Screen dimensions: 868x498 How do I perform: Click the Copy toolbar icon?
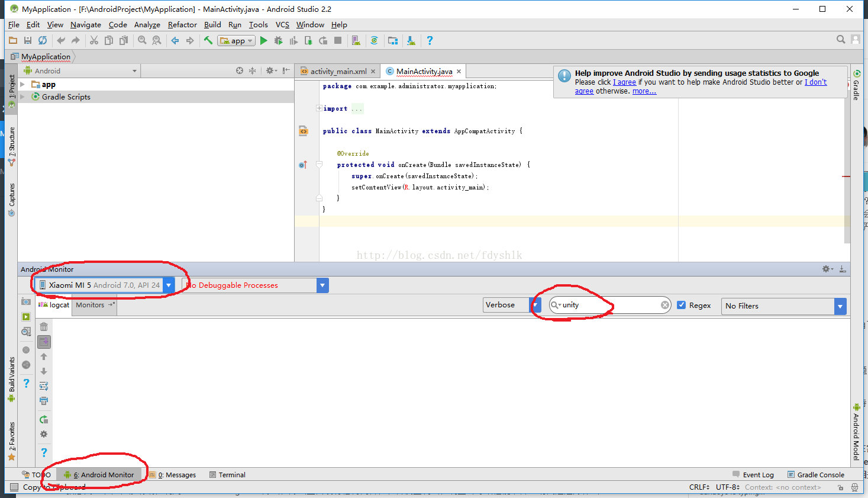pos(109,40)
